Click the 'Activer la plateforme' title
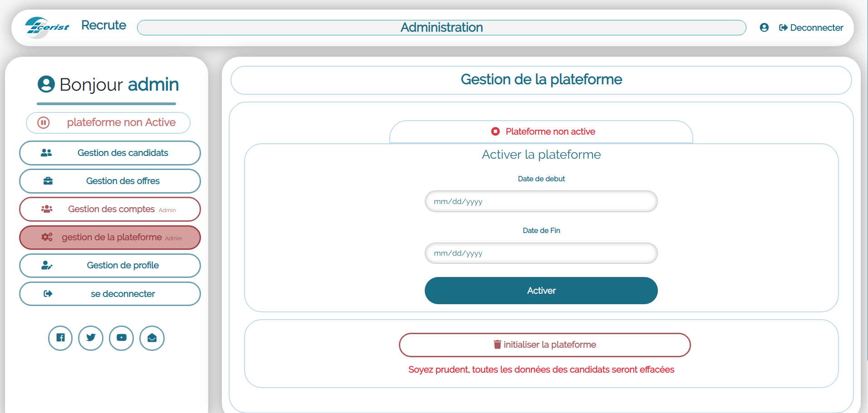868x413 pixels. click(x=541, y=155)
